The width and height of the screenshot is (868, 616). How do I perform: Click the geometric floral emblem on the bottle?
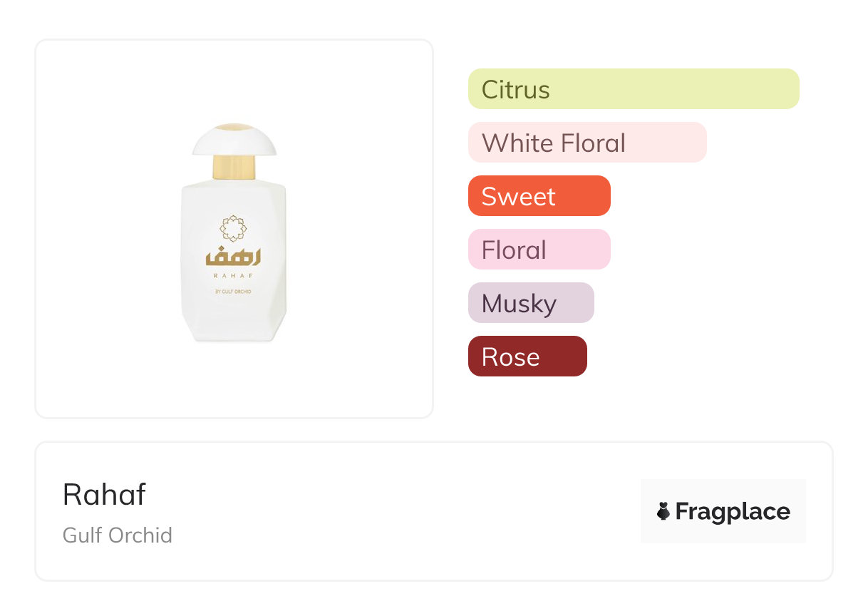(233, 228)
